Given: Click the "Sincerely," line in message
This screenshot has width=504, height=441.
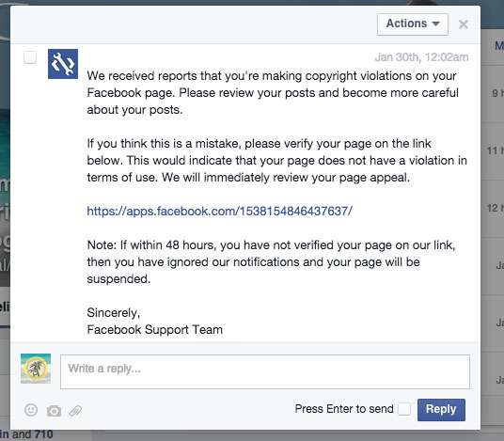Looking at the screenshot, I should tap(114, 313).
